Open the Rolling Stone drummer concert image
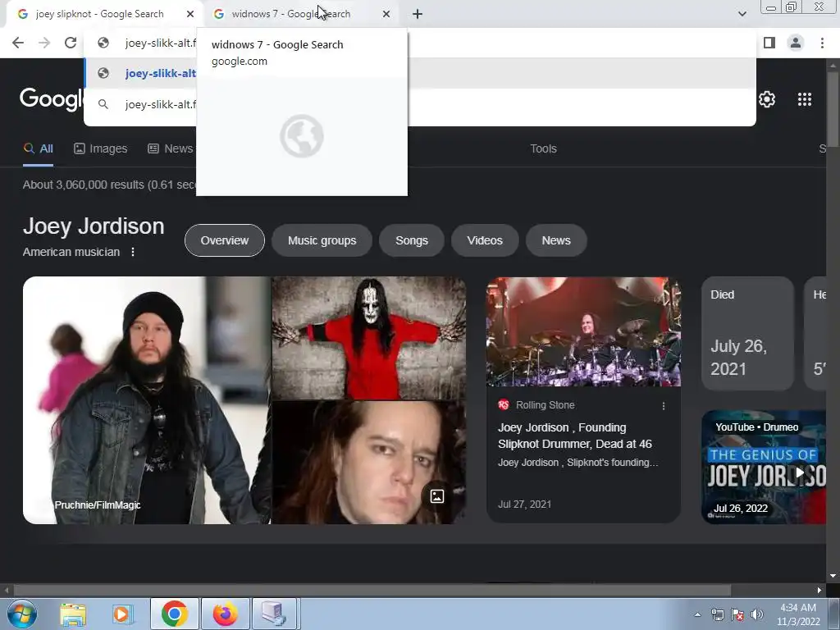This screenshot has height=630, width=840. (x=583, y=331)
